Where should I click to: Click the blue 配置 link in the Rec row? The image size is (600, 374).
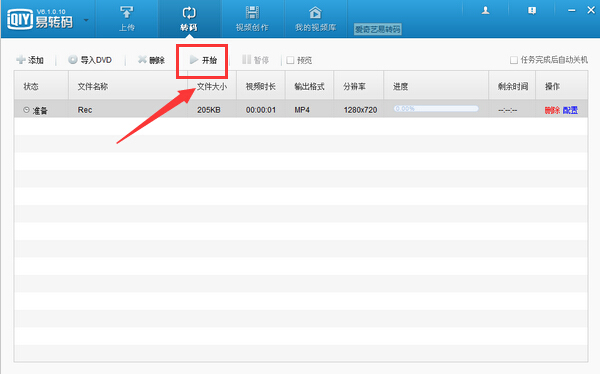571,110
